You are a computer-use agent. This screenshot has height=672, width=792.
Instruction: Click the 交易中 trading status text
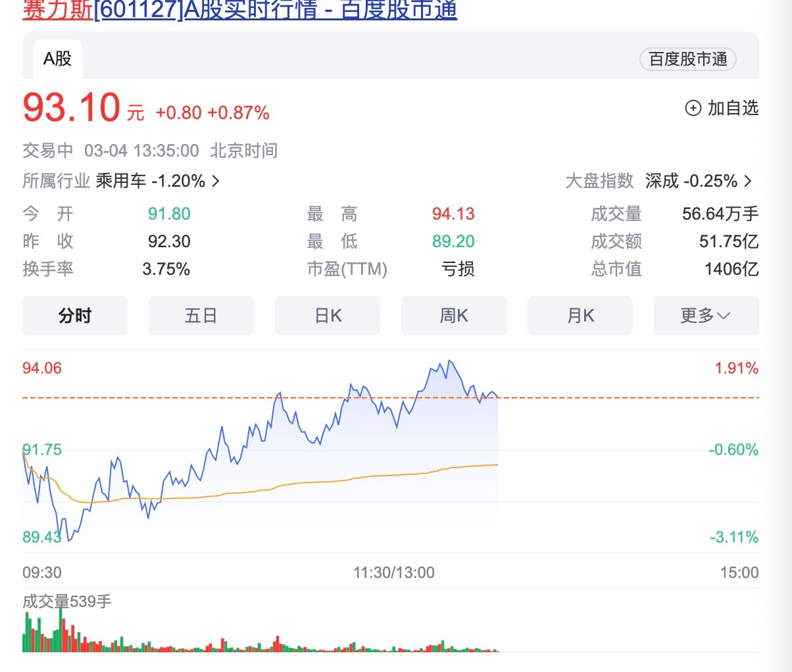point(48,151)
